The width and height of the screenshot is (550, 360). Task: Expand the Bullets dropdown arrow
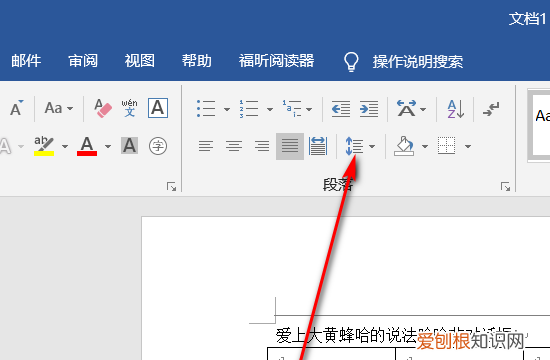227,109
